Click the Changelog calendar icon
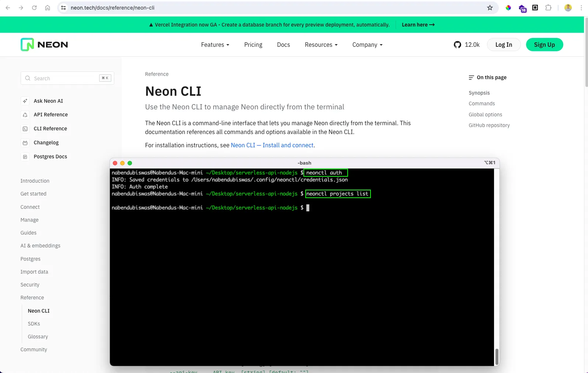 coord(25,143)
